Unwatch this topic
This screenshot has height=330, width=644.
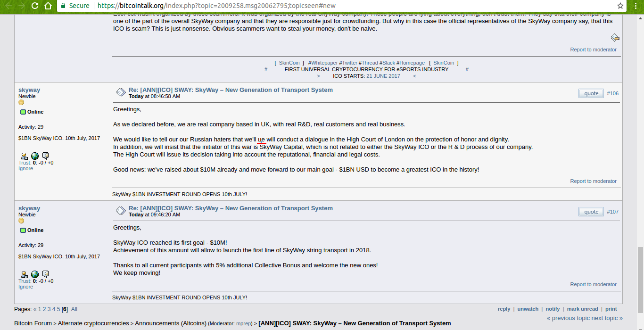(528, 309)
